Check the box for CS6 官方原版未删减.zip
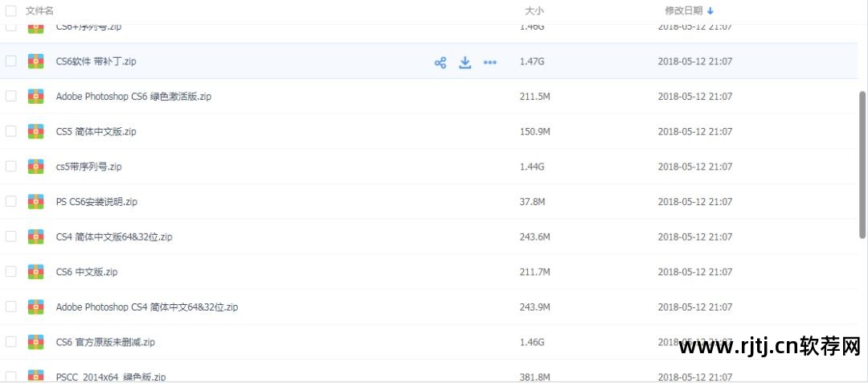 pyautogui.click(x=11, y=342)
